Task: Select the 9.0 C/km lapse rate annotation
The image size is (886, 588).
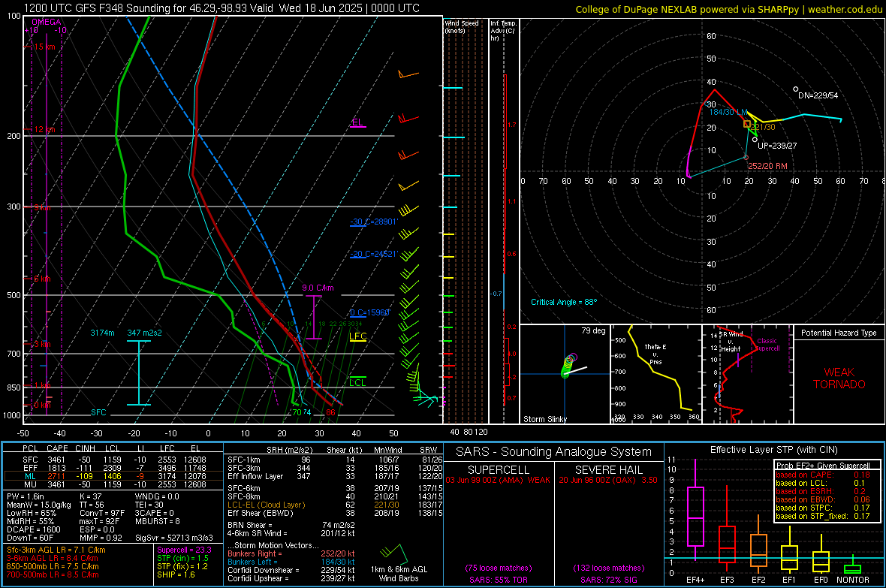Action: (x=318, y=288)
